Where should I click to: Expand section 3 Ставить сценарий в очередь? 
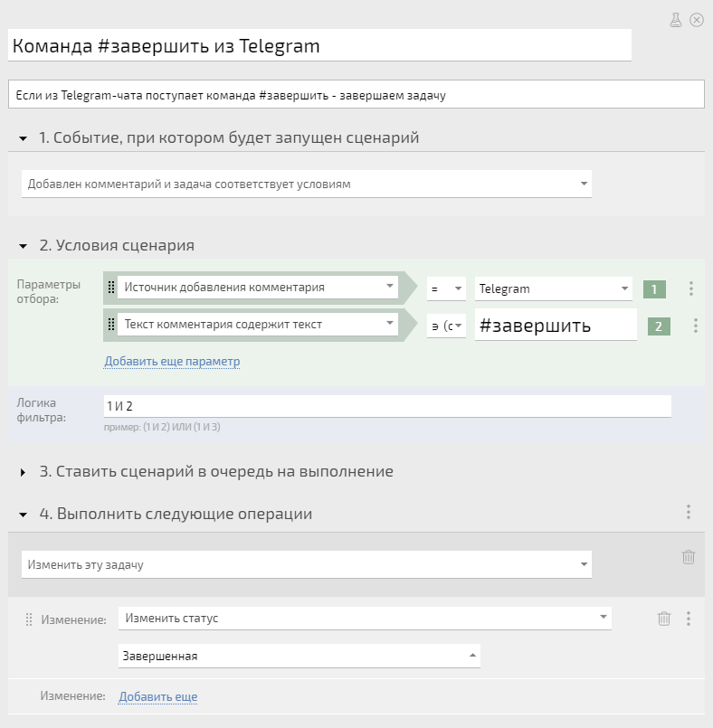tap(23, 473)
